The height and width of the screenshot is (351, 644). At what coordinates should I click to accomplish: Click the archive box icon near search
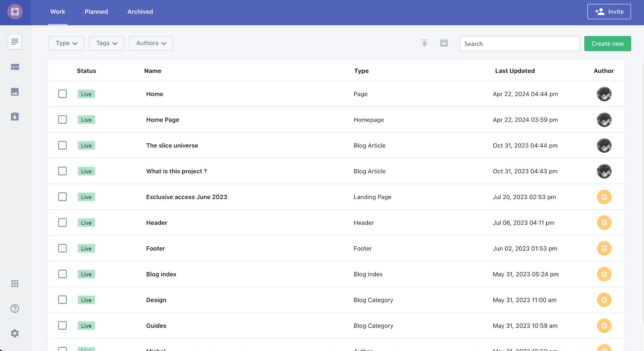point(444,43)
